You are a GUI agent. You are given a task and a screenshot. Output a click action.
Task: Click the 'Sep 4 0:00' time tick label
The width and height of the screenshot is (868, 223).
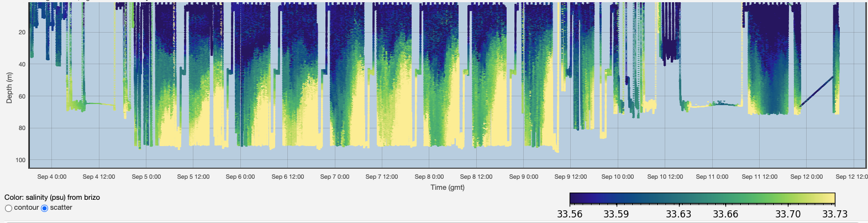[x=52, y=177]
